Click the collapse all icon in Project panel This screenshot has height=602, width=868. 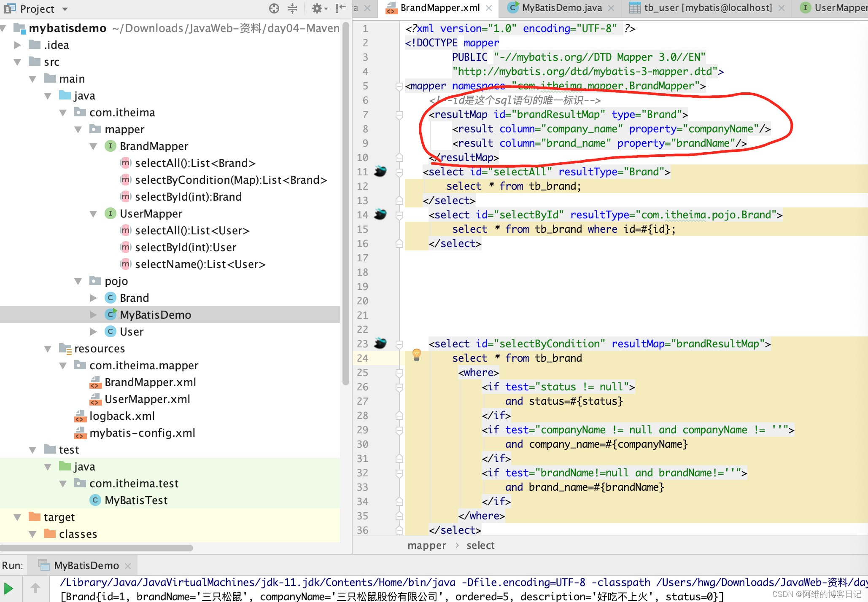292,8
